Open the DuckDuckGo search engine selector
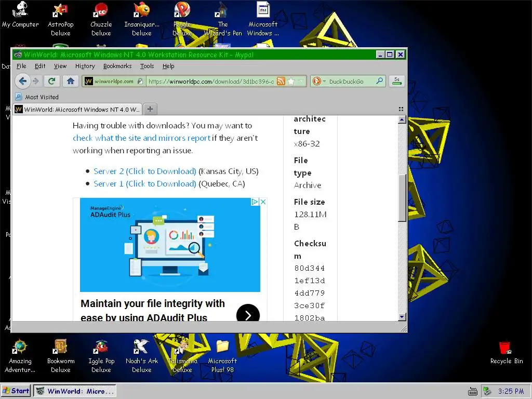Screen dimensions: 532x399 click(x=318, y=82)
